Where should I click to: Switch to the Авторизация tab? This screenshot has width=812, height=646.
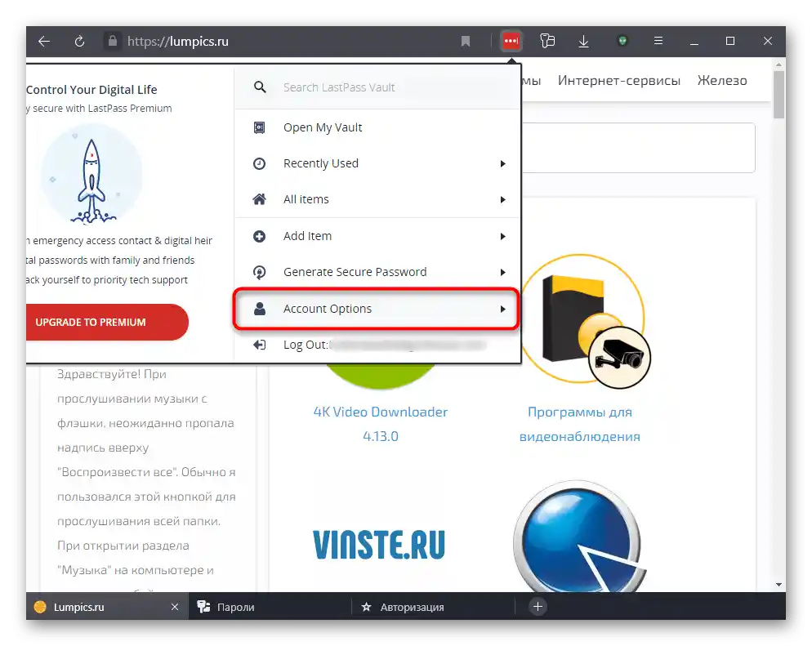tap(434, 607)
